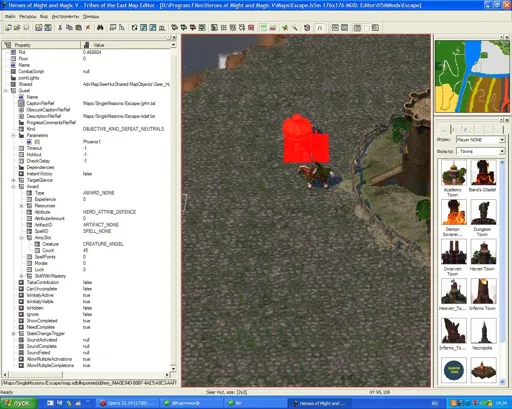
Task: Click the open folder icon in toolbar
Action: 17,28
